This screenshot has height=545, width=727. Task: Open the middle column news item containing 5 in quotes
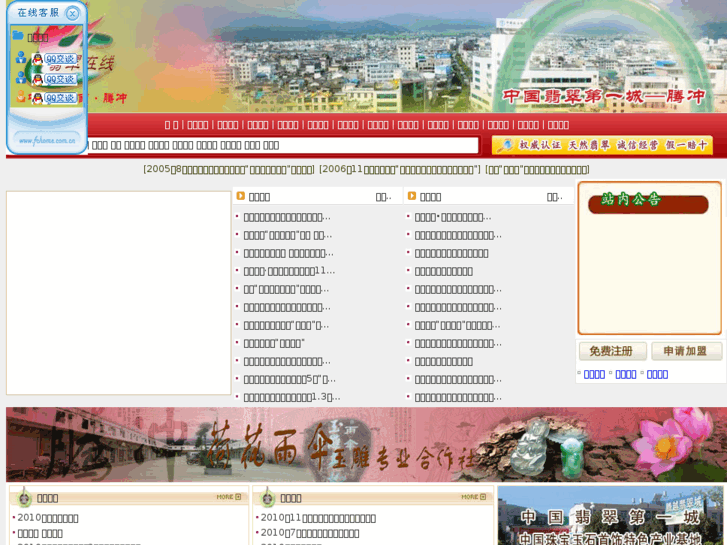(289, 379)
